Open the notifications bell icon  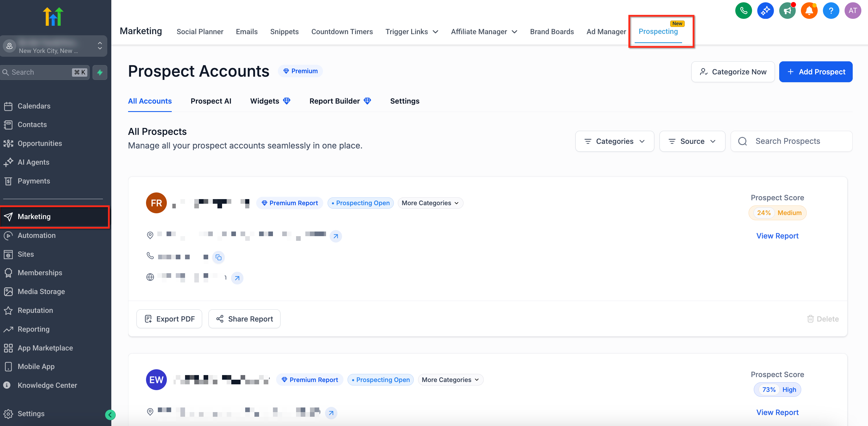click(x=809, y=11)
